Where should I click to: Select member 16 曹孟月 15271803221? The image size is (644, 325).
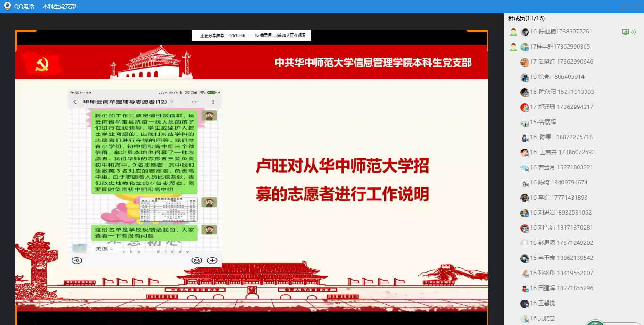coord(561,167)
